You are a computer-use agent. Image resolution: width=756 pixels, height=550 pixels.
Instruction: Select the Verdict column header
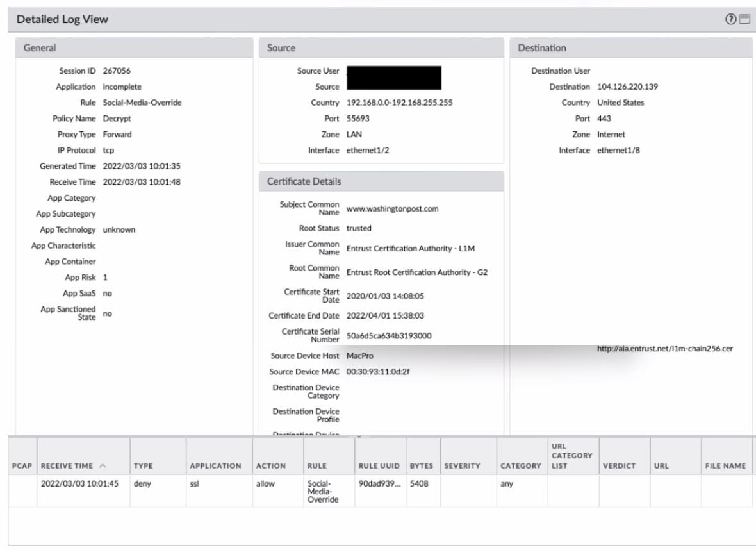point(618,465)
